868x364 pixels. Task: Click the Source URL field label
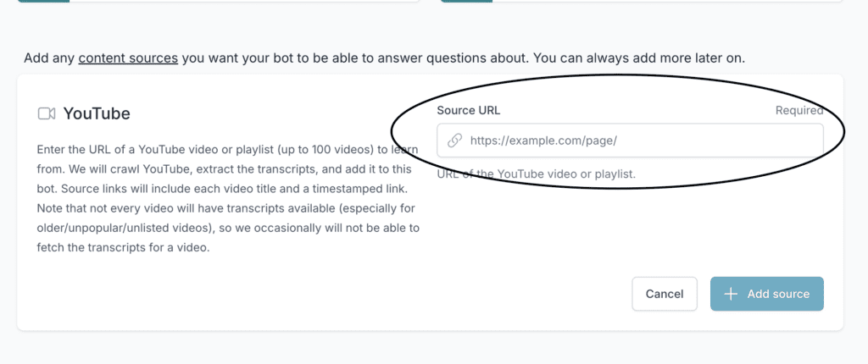(x=469, y=110)
